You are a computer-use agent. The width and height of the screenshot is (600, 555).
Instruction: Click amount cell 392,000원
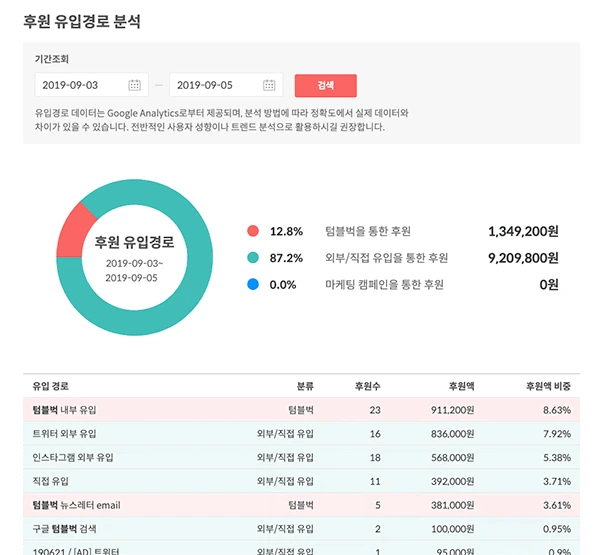453,481
